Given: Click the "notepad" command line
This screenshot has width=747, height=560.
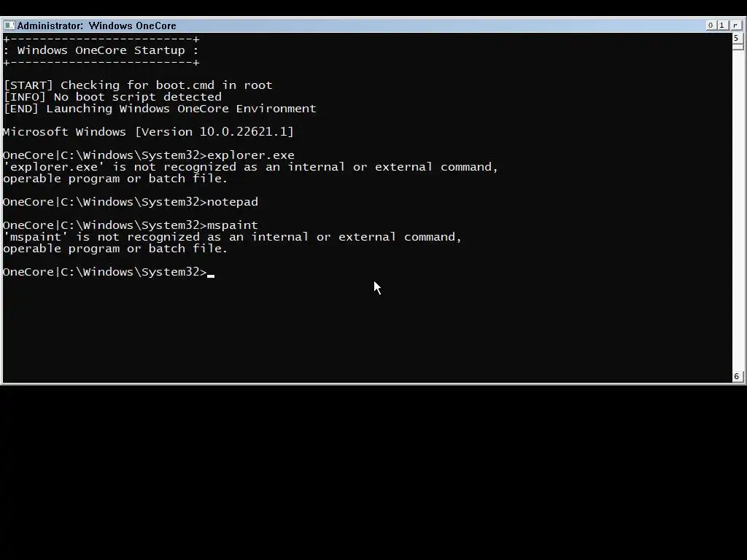Looking at the screenshot, I should click(131, 202).
